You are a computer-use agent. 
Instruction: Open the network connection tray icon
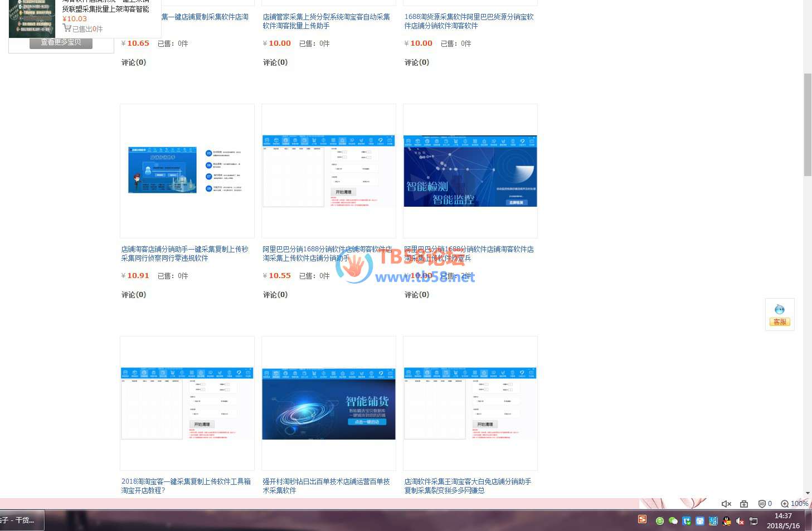[753, 521]
